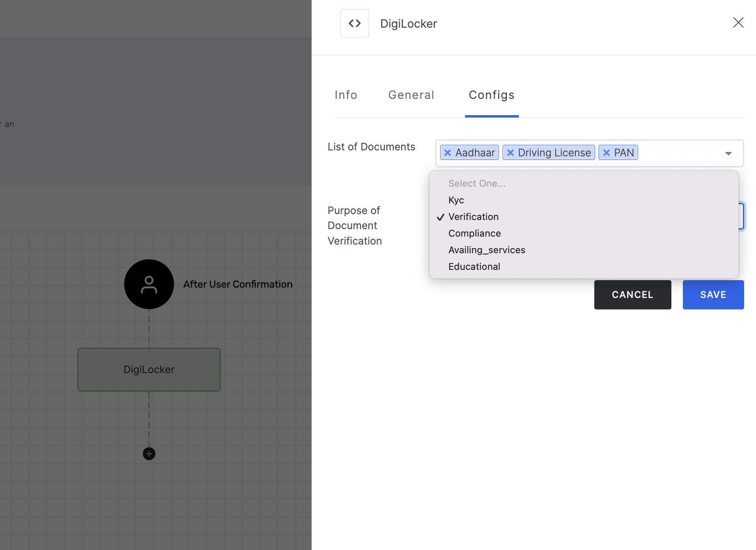
Task: Expand the List of Documents dropdown arrow
Action: (728, 154)
